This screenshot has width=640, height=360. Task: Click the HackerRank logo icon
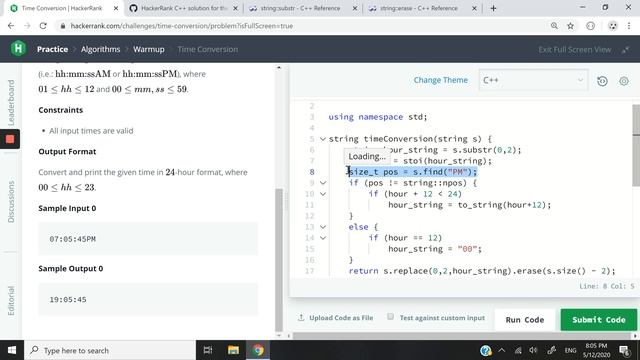click(x=18, y=49)
